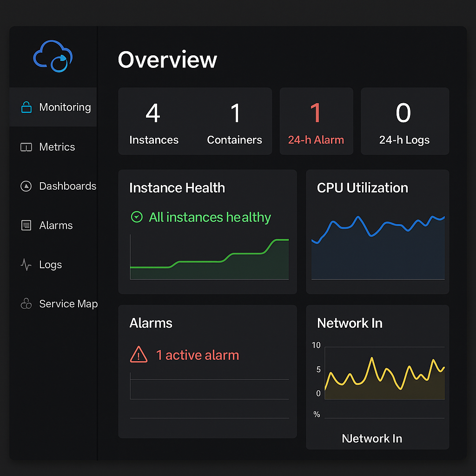Viewport: 476px width, 476px height.
Task: Go to the Service Map section
Action: click(x=68, y=304)
